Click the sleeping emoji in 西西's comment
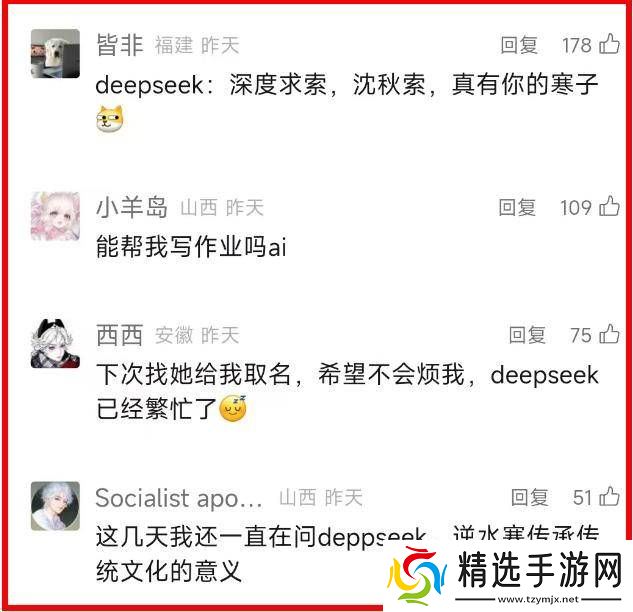 pos(233,409)
